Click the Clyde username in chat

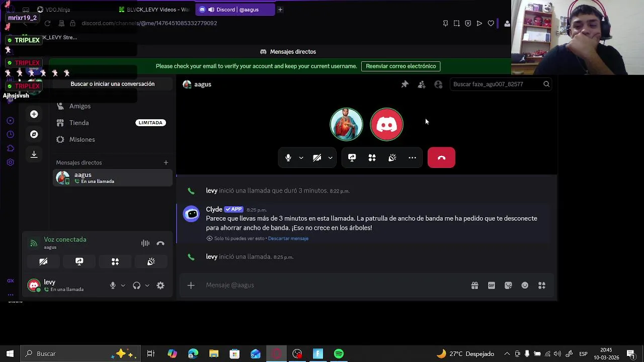[x=214, y=209]
